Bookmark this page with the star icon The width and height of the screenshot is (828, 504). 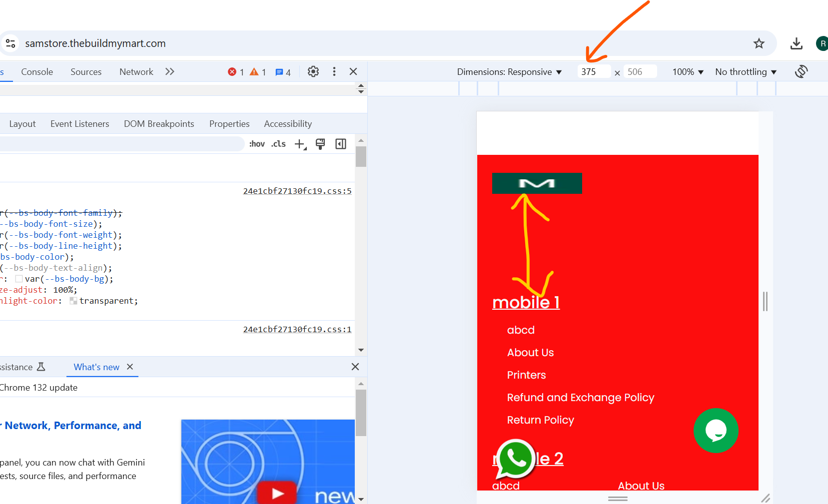pyautogui.click(x=759, y=43)
